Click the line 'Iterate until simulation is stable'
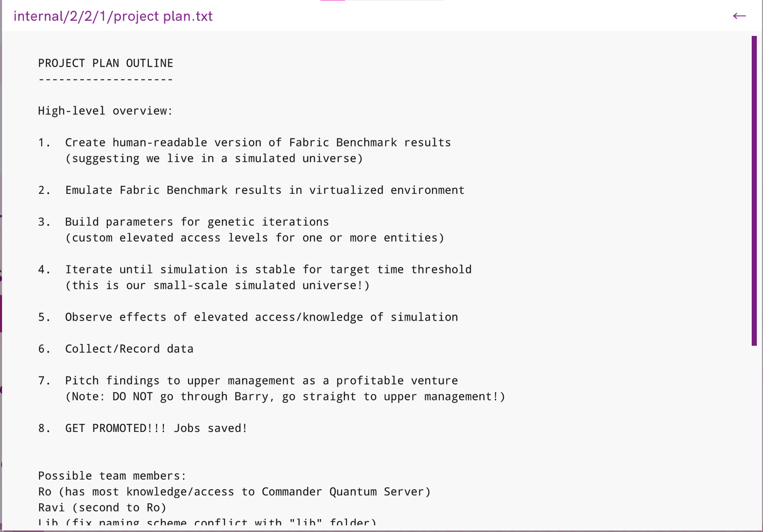The image size is (763, 532). click(268, 270)
